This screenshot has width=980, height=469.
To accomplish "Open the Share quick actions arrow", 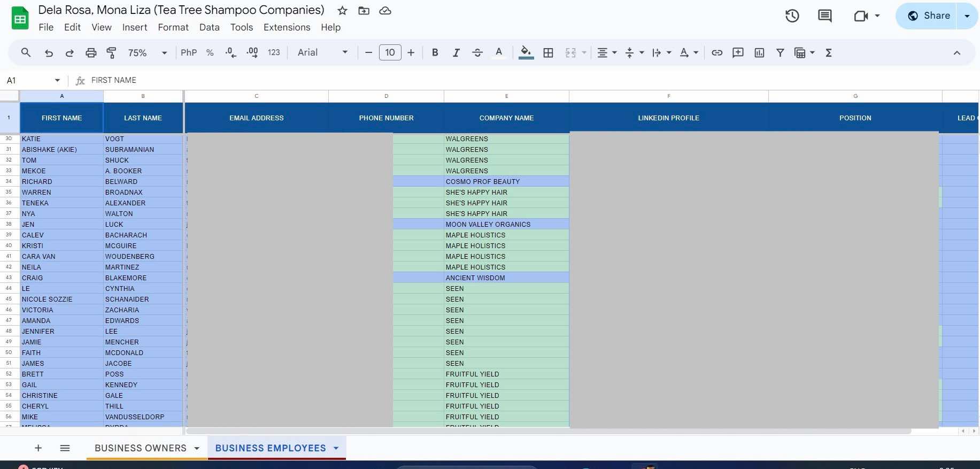I will point(967,16).
